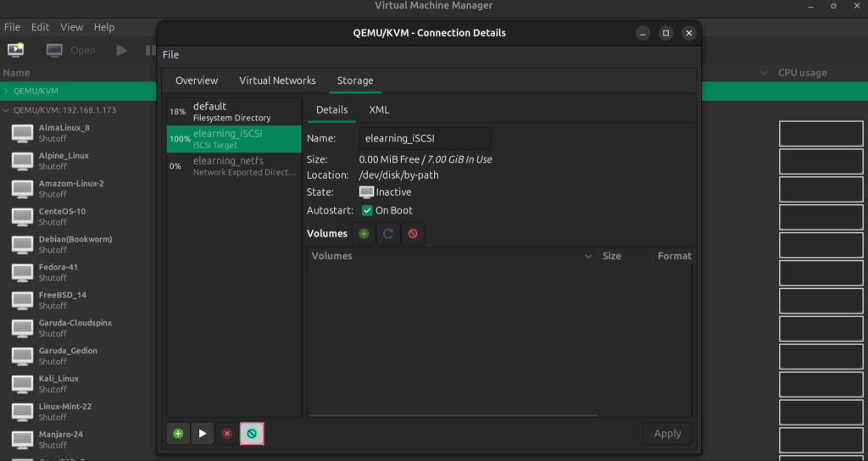This screenshot has width=868, height=461.
Task: Open the Help menu
Action: pos(104,27)
